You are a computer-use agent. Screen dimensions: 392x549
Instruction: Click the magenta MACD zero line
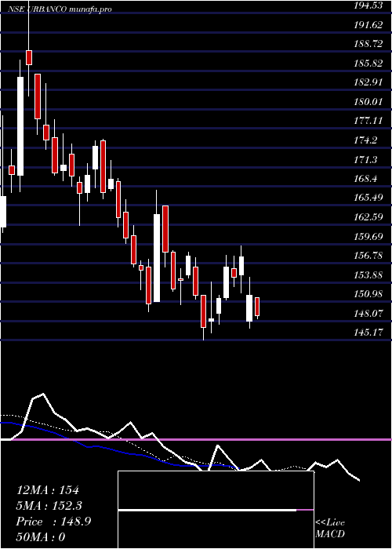(x=196, y=439)
